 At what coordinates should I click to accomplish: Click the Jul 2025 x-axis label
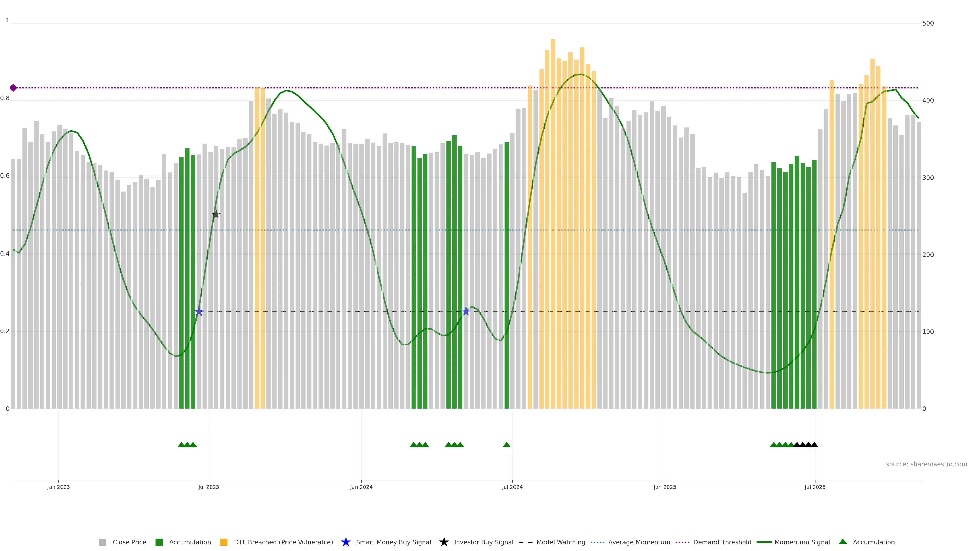click(815, 487)
